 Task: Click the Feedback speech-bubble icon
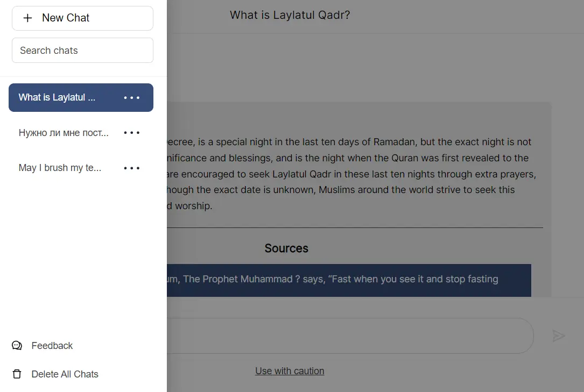(x=17, y=345)
